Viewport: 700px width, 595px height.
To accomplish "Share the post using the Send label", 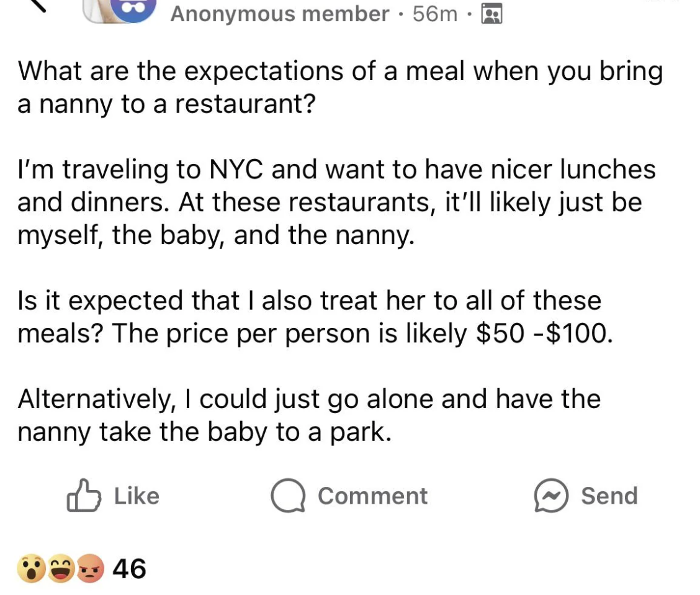I will 609,496.
